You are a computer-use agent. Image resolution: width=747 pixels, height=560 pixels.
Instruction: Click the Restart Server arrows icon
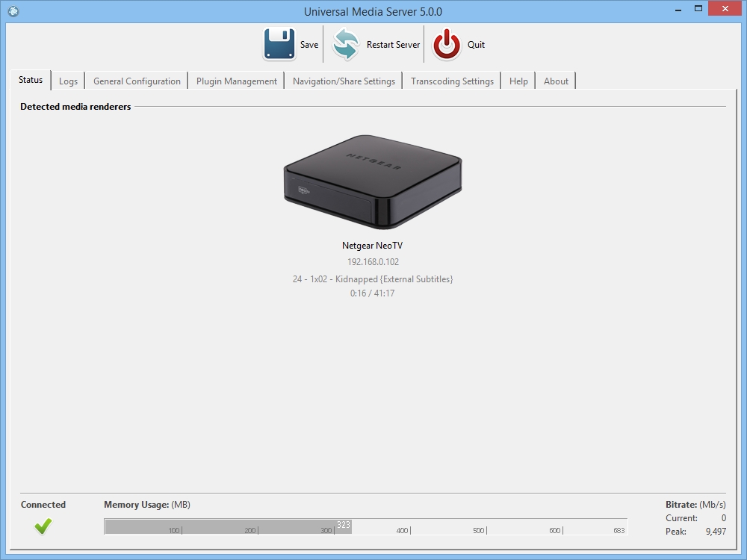point(345,44)
